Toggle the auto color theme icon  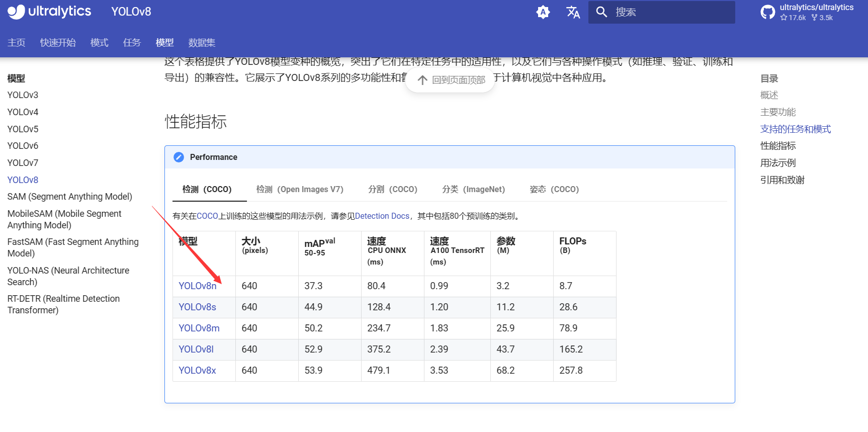point(543,12)
